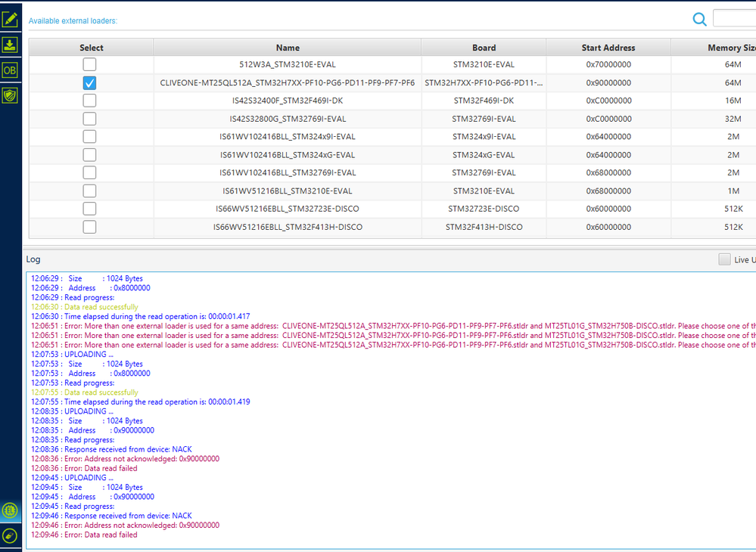The height and width of the screenshot is (552, 756).
Task: Open the Erasing & Programming panel
Action: (x=10, y=45)
